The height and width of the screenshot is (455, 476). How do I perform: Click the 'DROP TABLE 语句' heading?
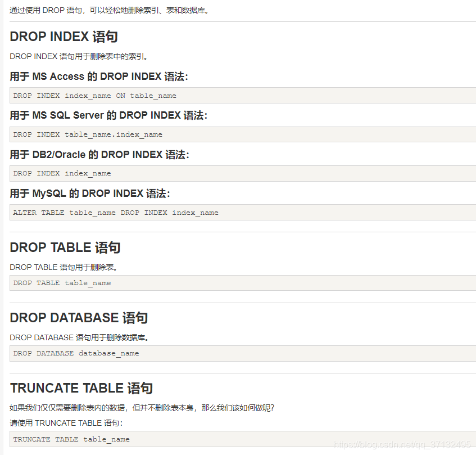click(x=65, y=247)
